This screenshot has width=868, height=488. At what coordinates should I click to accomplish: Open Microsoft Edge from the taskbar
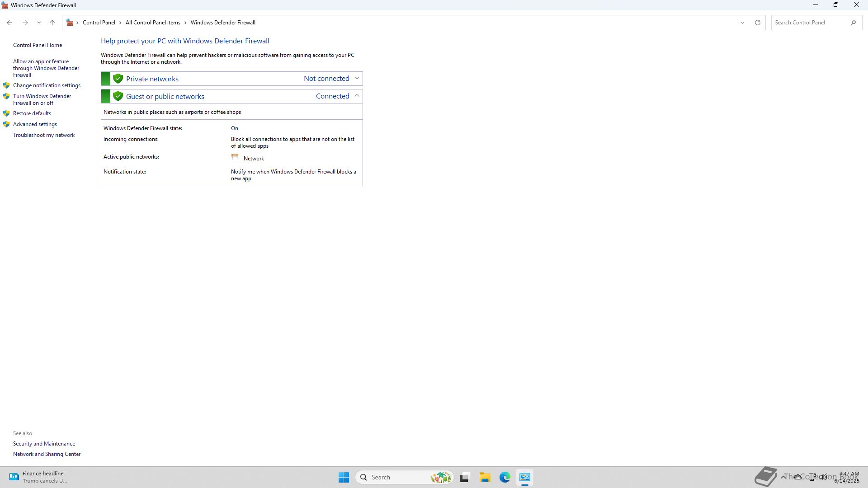505,477
